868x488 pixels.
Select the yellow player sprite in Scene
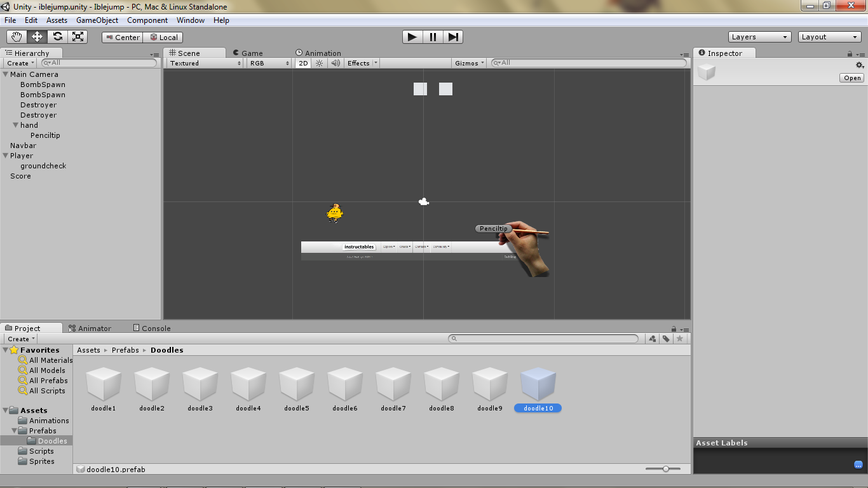click(335, 213)
